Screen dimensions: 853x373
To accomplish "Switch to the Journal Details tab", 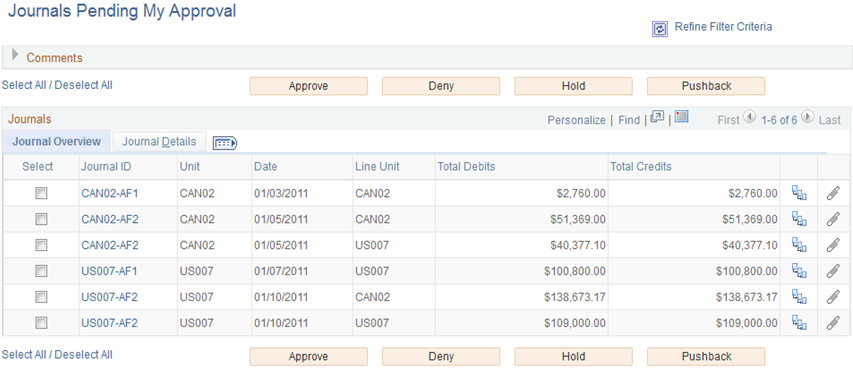I will pos(159,142).
